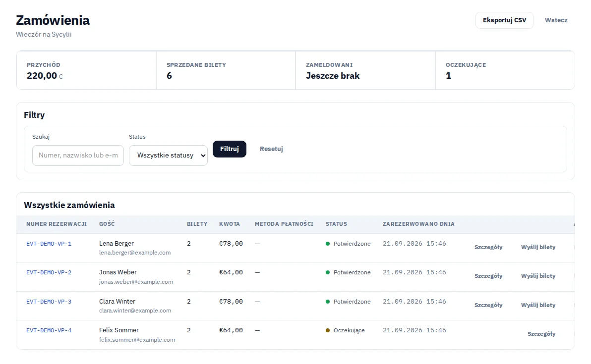Click the Numer rezerwacji column header
The width and height of the screenshot is (591, 364).
pos(57,224)
